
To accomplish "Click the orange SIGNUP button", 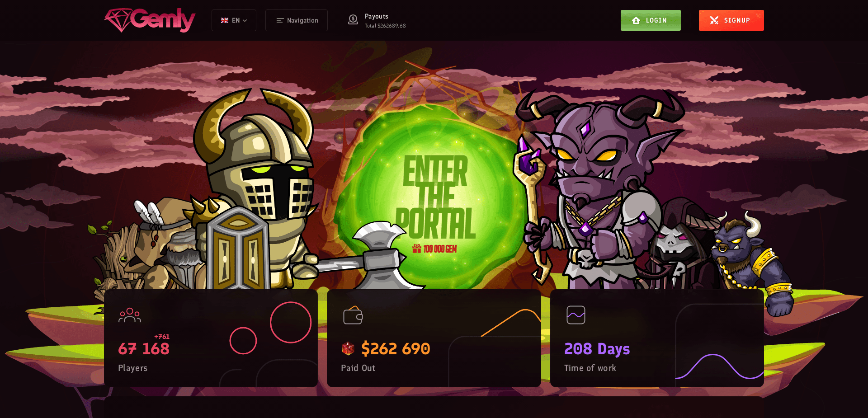I will tap(731, 20).
